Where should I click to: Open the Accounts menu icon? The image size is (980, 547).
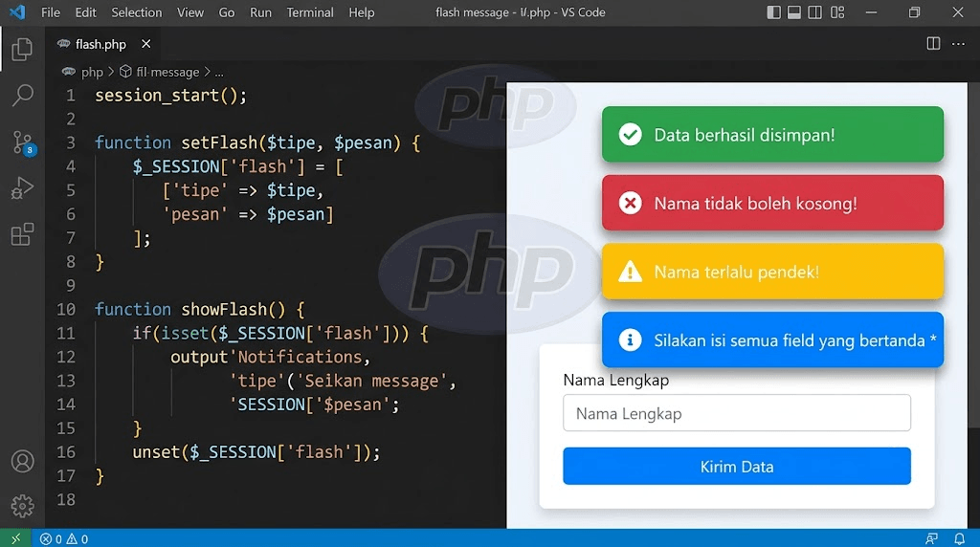23,461
